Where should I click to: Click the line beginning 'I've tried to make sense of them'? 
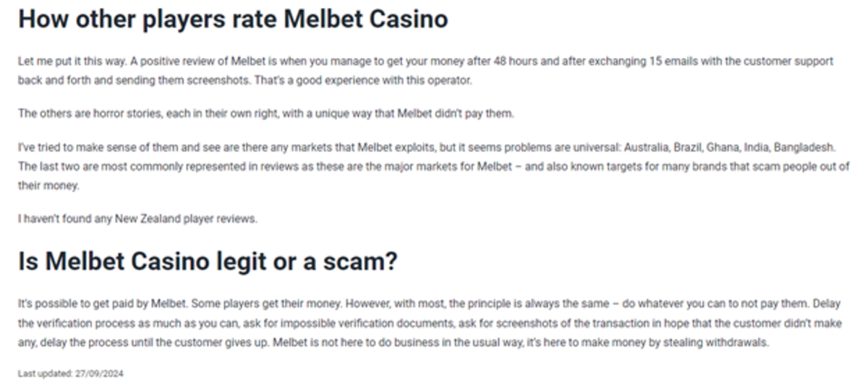(427, 147)
